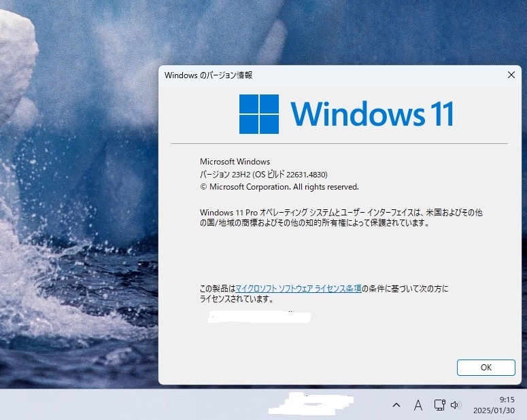
Task: Toggle the IME input mode indicator A
Action: [418, 405]
